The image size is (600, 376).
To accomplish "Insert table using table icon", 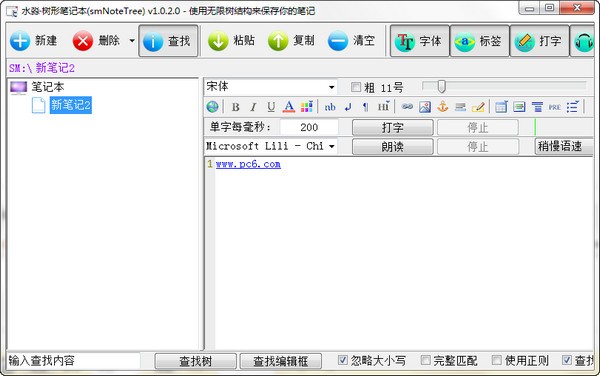I will (501, 107).
